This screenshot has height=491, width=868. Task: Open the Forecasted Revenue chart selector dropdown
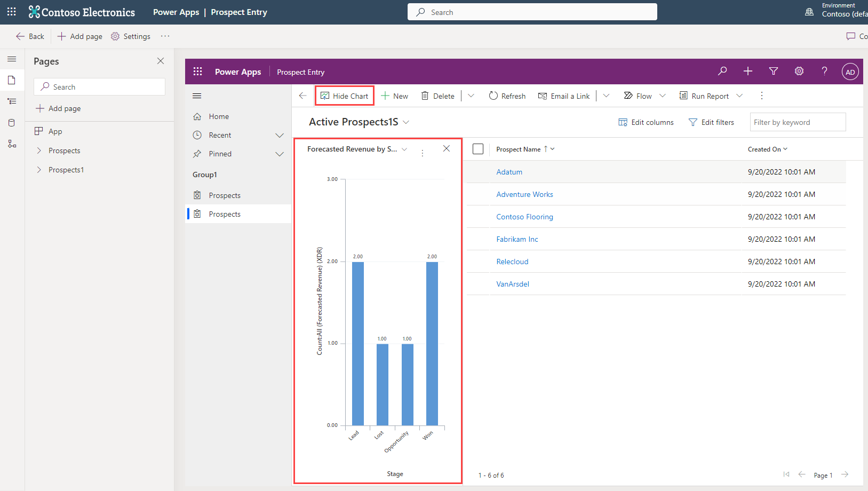point(404,149)
